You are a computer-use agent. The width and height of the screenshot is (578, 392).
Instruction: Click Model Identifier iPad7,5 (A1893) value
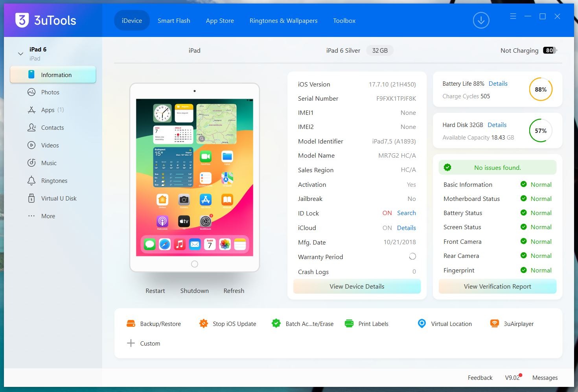[x=394, y=142]
